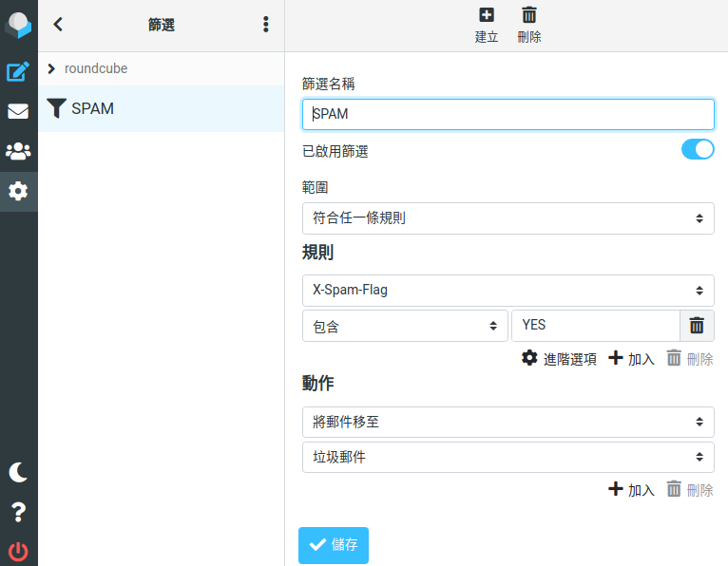Image resolution: width=728 pixels, height=566 pixels.
Task: Go to Mail via envelope icon
Action: point(18,111)
